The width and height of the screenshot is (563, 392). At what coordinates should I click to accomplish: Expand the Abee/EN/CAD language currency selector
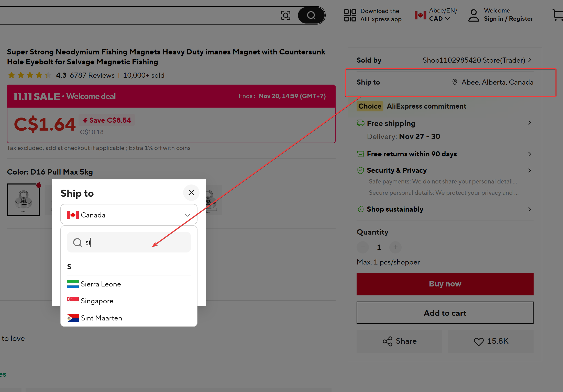point(436,15)
